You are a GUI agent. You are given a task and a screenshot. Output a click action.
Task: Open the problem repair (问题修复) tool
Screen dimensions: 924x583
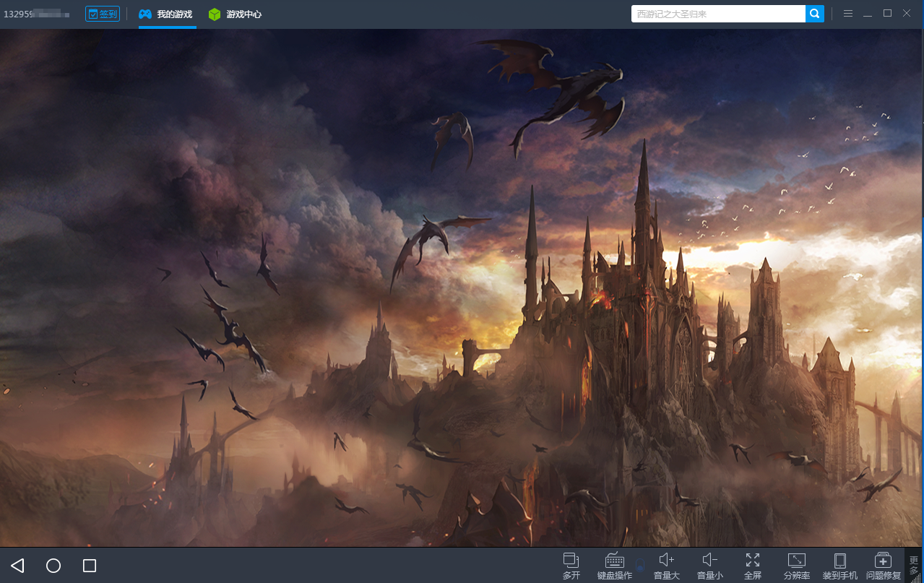point(884,566)
